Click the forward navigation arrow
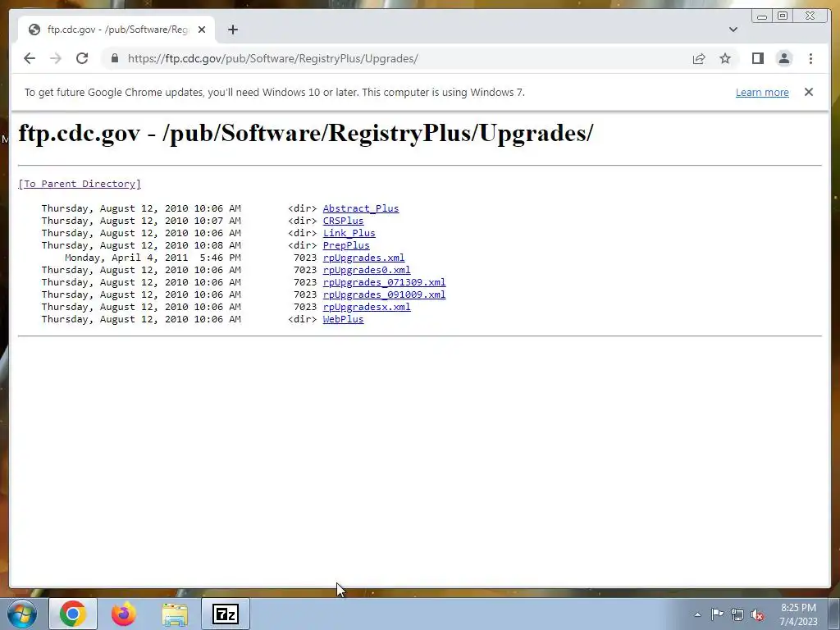This screenshot has width=840, height=630. [56, 58]
